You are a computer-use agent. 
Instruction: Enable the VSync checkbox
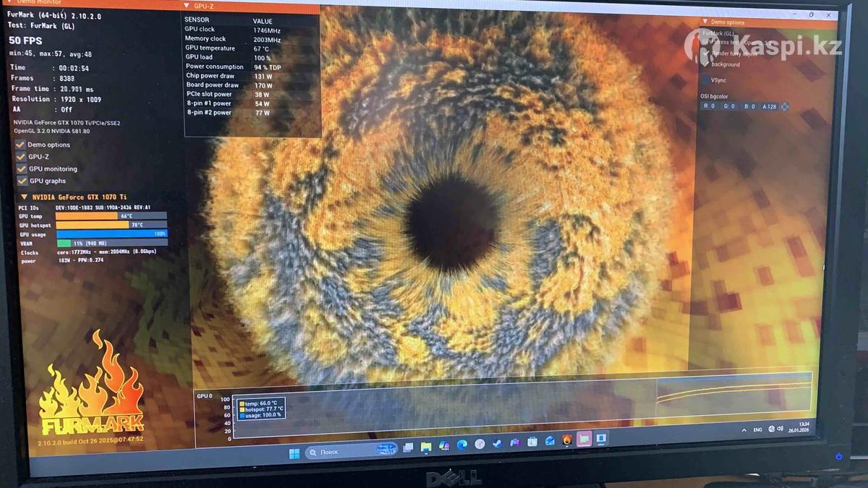[x=705, y=80]
